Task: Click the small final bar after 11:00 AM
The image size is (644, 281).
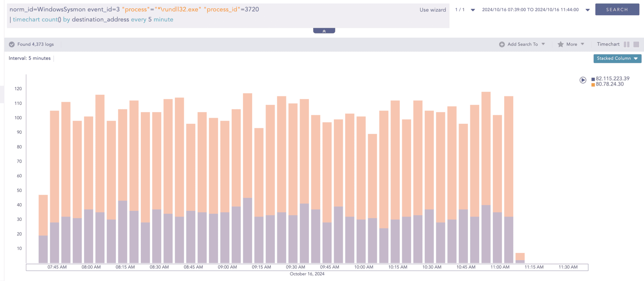Action: click(x=520, y=258)
